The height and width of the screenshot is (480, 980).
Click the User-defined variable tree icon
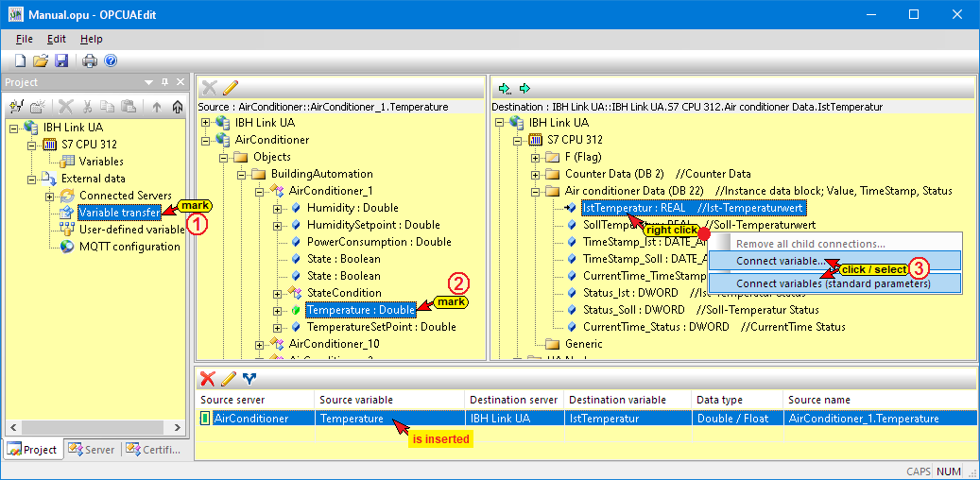(67, 230)
